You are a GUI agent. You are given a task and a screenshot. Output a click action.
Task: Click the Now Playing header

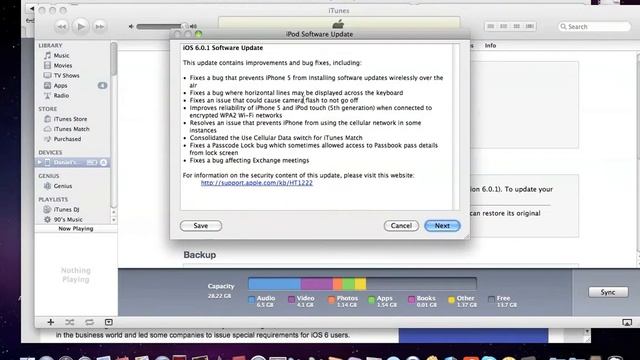tap(76, 229)
